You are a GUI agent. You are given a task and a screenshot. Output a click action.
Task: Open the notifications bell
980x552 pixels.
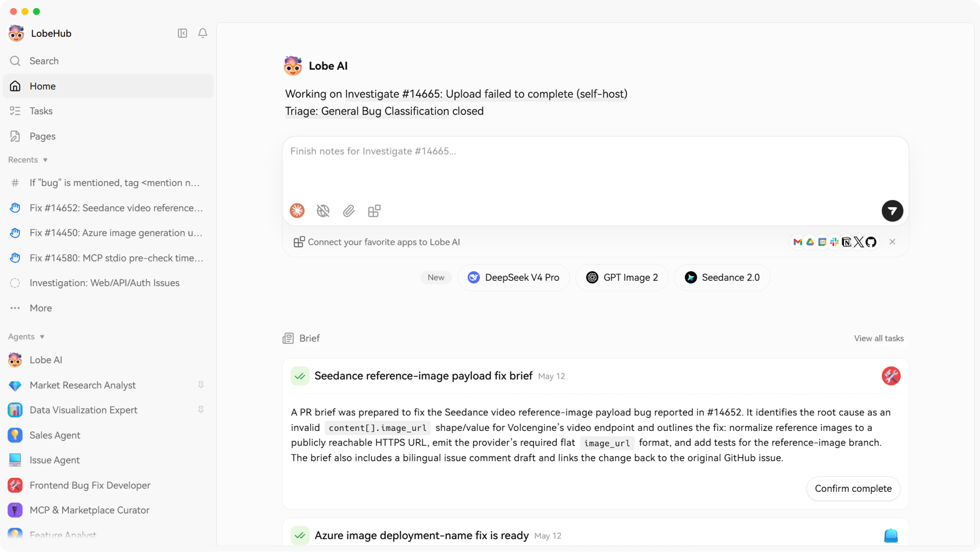click(x=203, y=33)
